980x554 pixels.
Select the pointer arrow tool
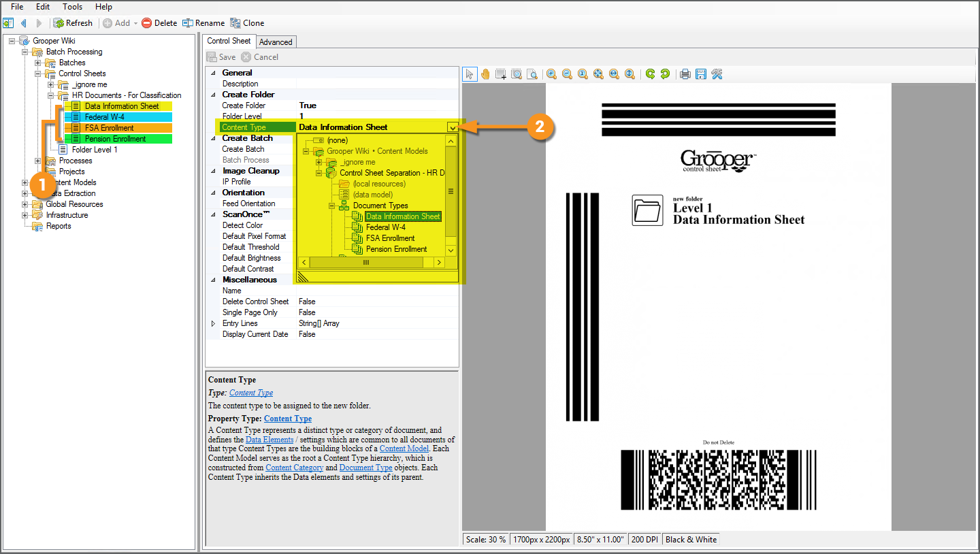pyautogui.click(x=470, y=74)
